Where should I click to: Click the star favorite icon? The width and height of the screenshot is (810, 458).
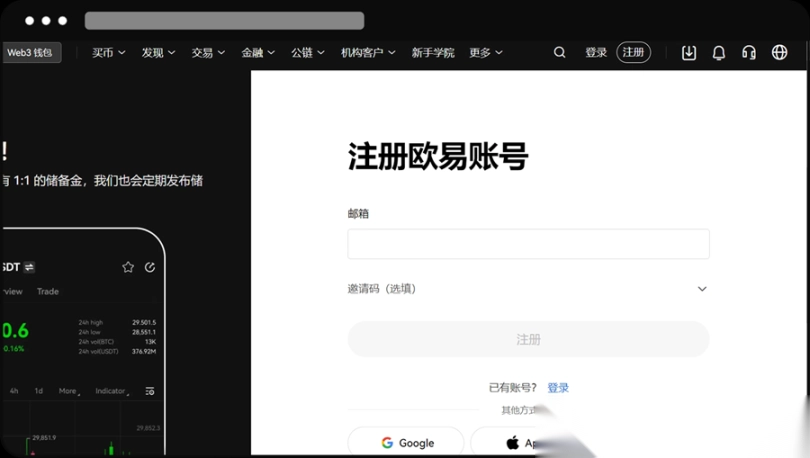(128, 267)
